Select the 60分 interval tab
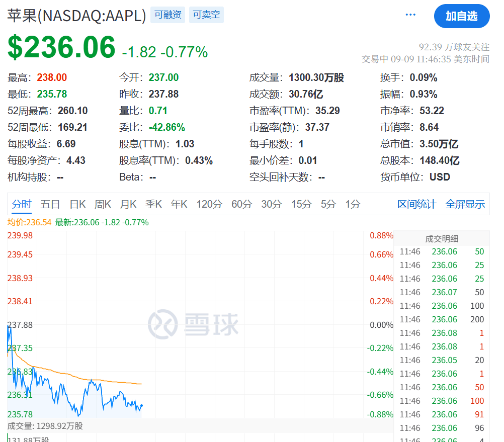 [241, 204]
